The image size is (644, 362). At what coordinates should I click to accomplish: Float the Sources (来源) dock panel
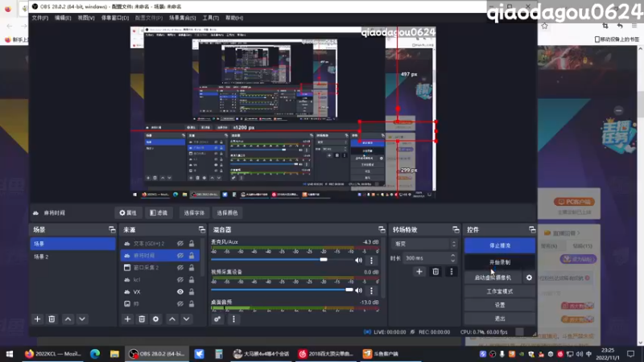202,230
